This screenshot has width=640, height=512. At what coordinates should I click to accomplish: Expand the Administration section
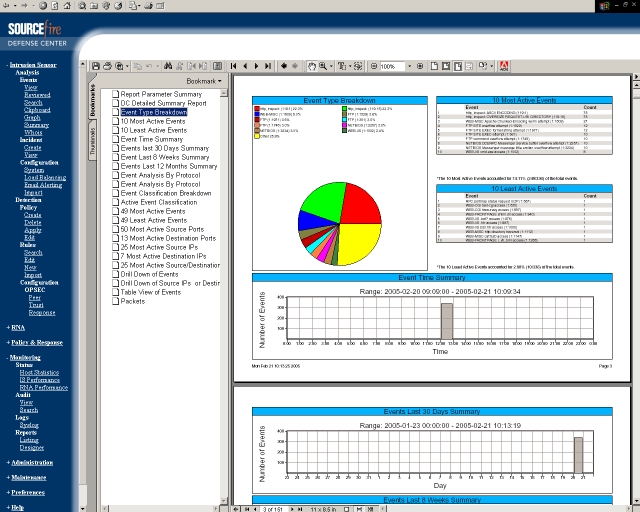point(8,463)
